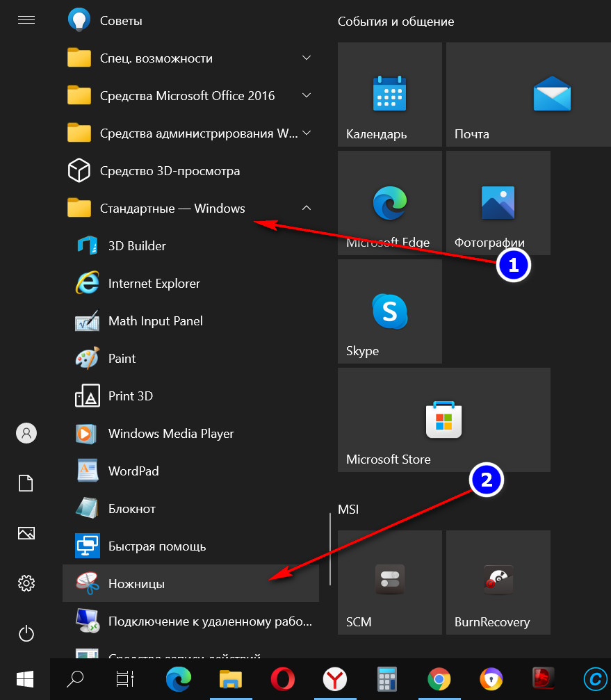Open the Фотографии tile
Viewport: 611px width, 700px height.
coord(498,203)
